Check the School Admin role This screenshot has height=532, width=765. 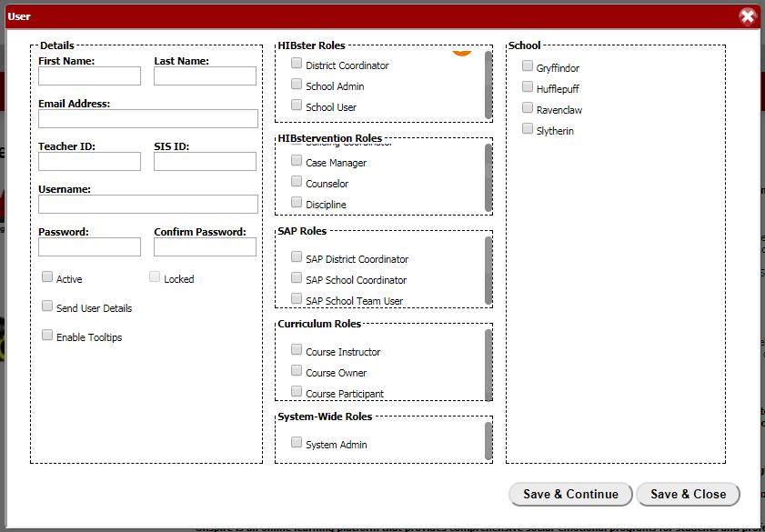pyautogui.click(x=297, y=84)
